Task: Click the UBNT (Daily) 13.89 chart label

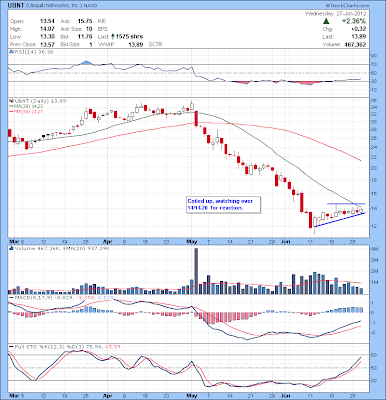Action: [x=40, y=101]
